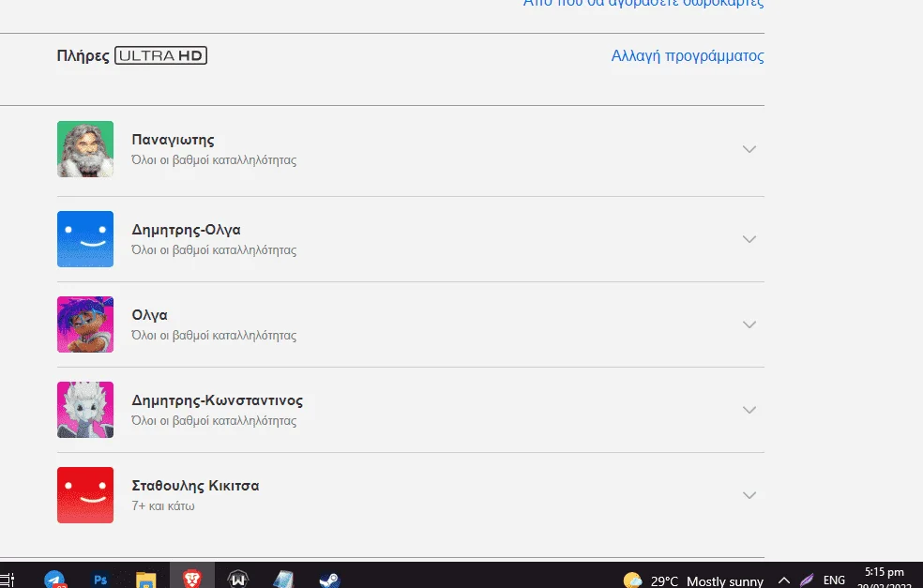
Task: Expand the Σταθουλης Κικιτσα profile chevron
Action: coord(749,495)
